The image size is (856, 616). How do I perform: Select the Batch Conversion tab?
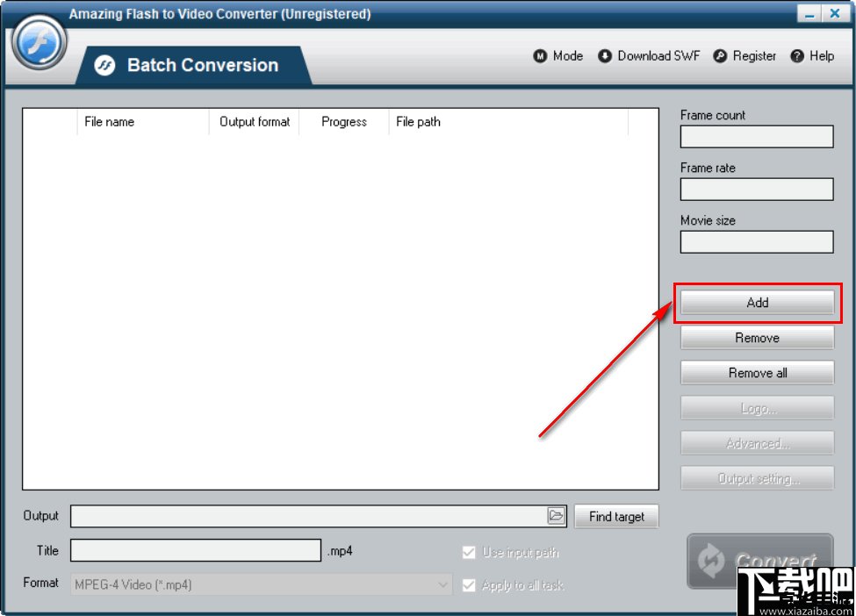pyautogui.click(x=202, y=66)
